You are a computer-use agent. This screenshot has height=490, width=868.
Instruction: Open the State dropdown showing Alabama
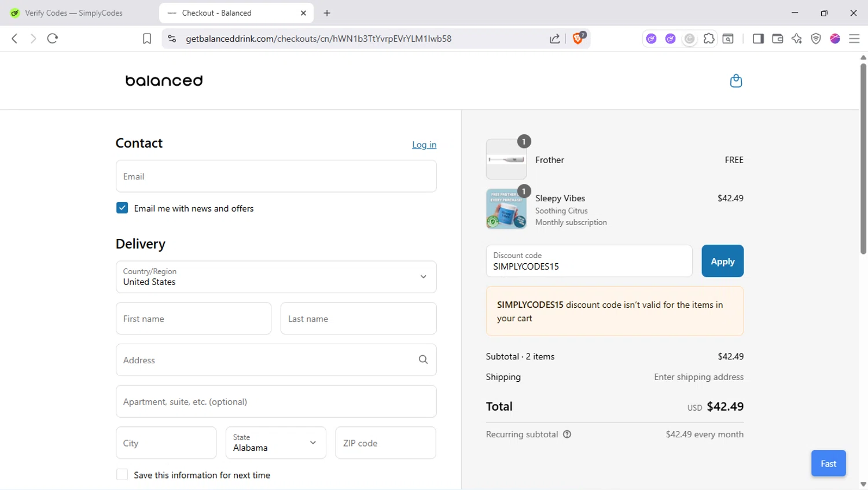click(x=276, y=443)
